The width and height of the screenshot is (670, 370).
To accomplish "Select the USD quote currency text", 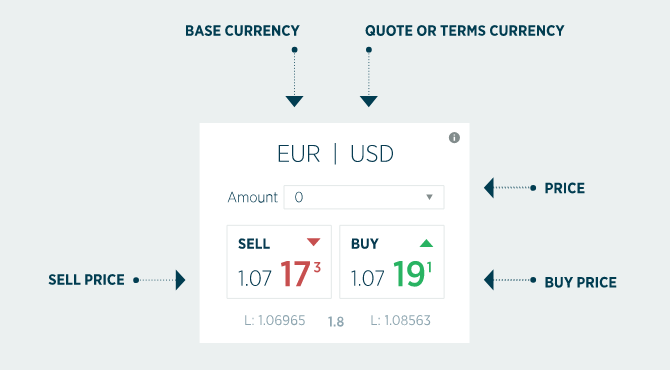I will tap(372, 154).
